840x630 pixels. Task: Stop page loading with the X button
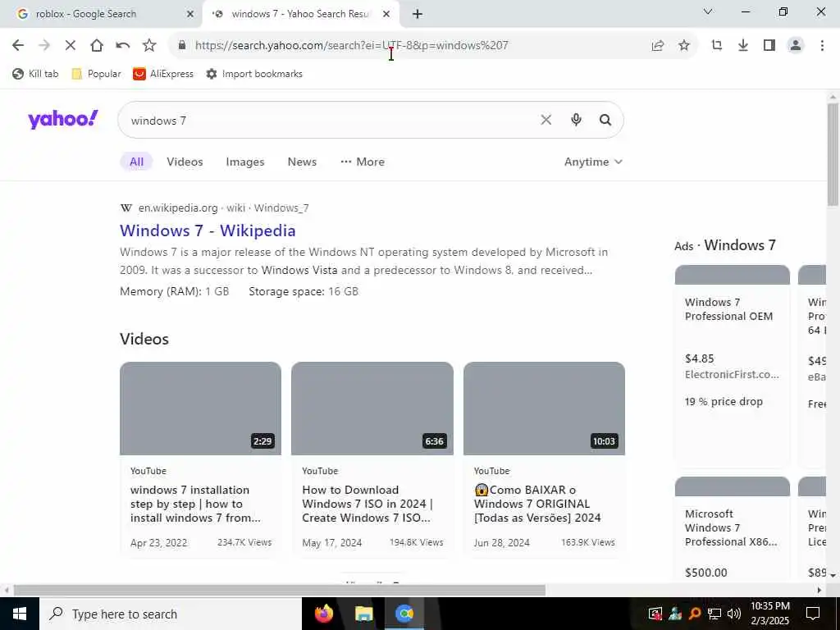click(71, 46)
